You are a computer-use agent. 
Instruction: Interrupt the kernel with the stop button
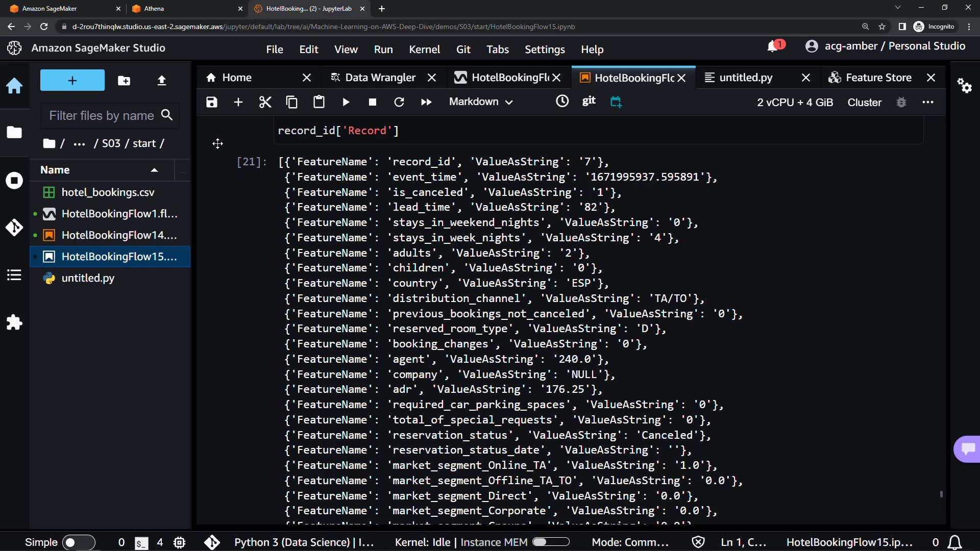[372, 102]
